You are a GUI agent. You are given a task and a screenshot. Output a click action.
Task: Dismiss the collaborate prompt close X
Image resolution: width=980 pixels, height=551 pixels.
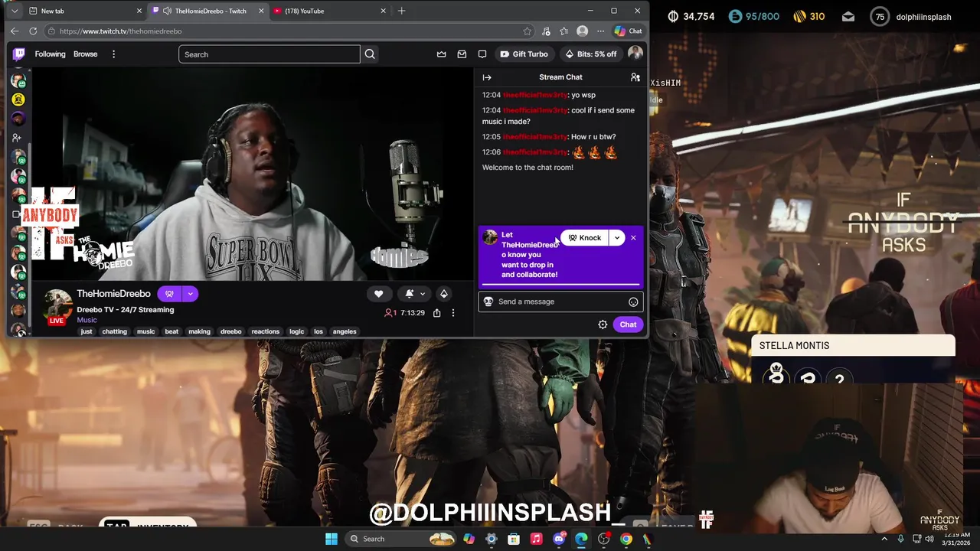tap(633, 238)
